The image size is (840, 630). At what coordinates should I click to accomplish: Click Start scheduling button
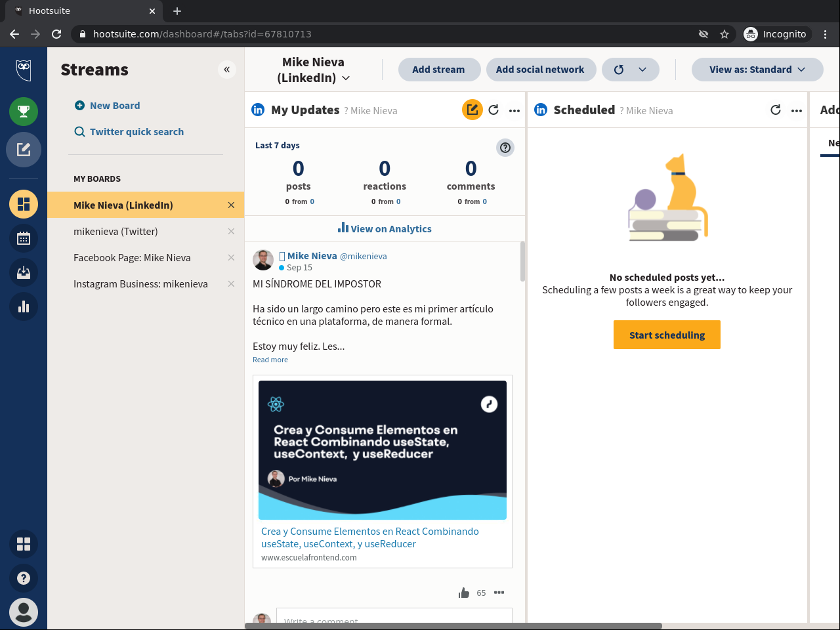coord(667,335)
